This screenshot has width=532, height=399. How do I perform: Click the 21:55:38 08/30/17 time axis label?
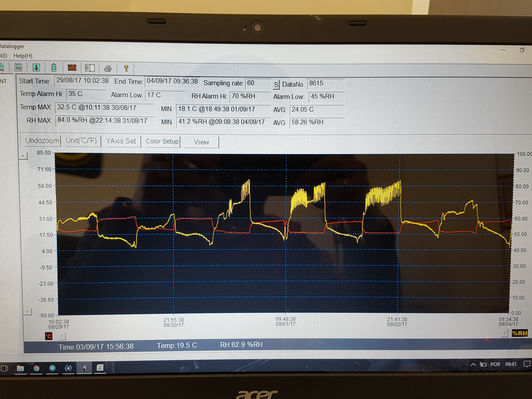pos(174,322)
